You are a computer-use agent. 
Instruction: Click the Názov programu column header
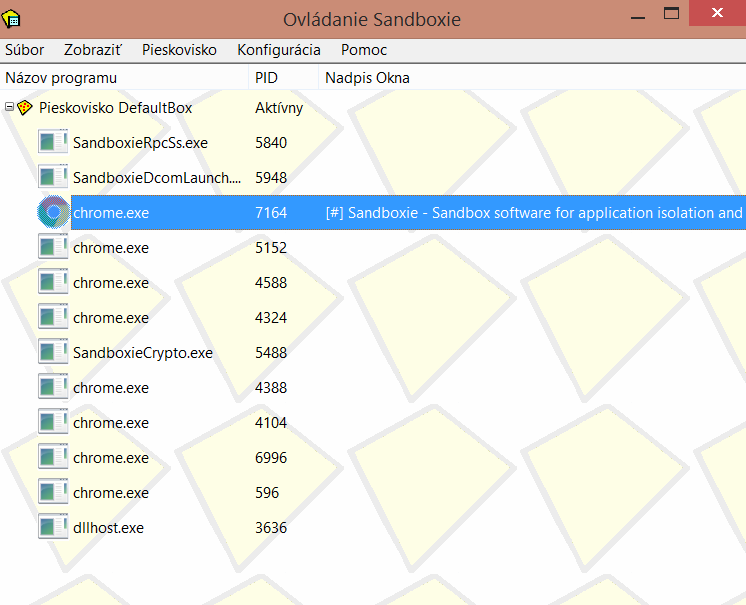pyautogui.click(x=61, y=77)
